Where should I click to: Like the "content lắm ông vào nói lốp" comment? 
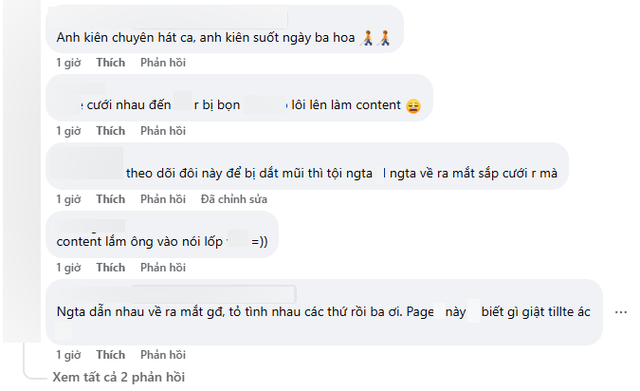[111, 267]
